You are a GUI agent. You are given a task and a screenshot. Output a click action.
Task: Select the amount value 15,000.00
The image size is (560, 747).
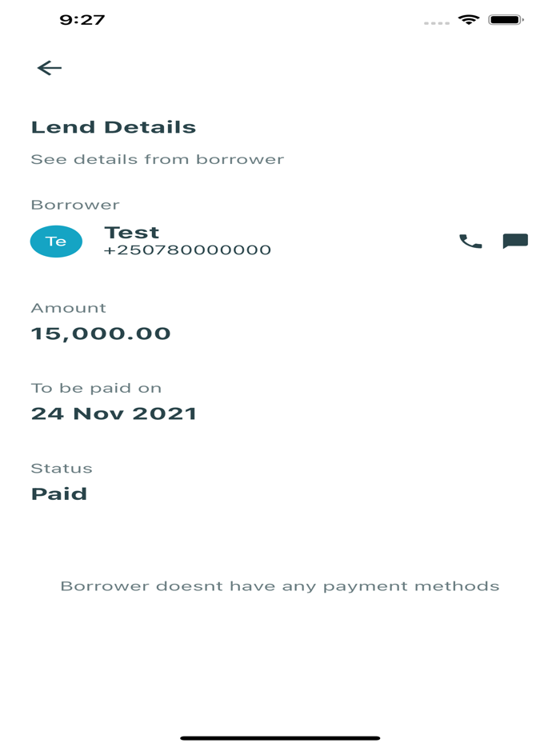tap(101, 334)
